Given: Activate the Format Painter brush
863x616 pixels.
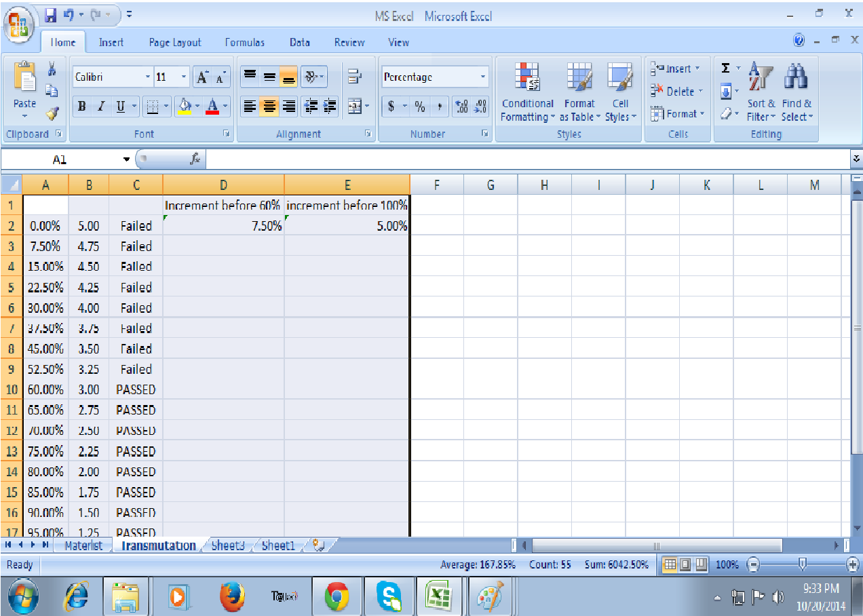Looking at the screenshot, I should click(x=52, y=113).
